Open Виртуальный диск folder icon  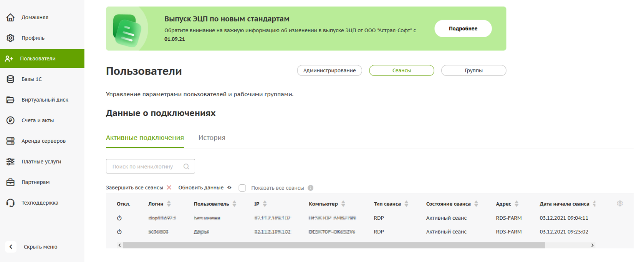point(10,100)
